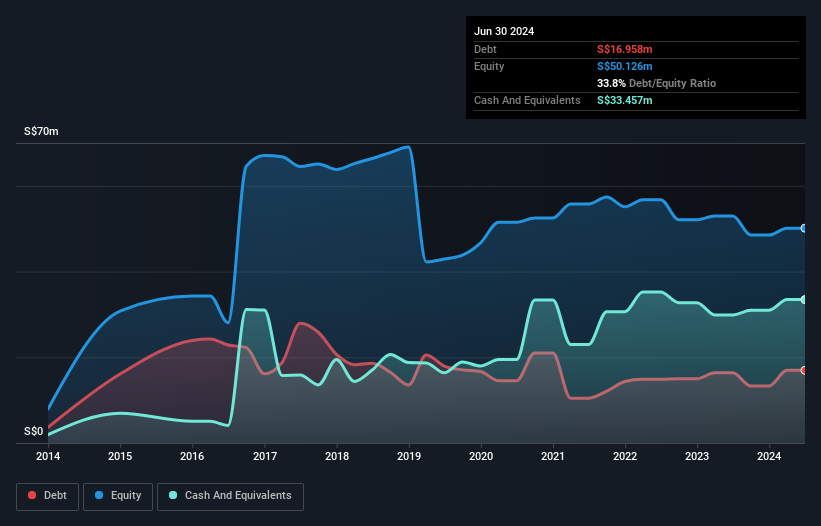Image resolution: width=821 pixels, height=526 pixels.
Task: Click the Debt label in tooltip
Action: [x=485, y=49]
